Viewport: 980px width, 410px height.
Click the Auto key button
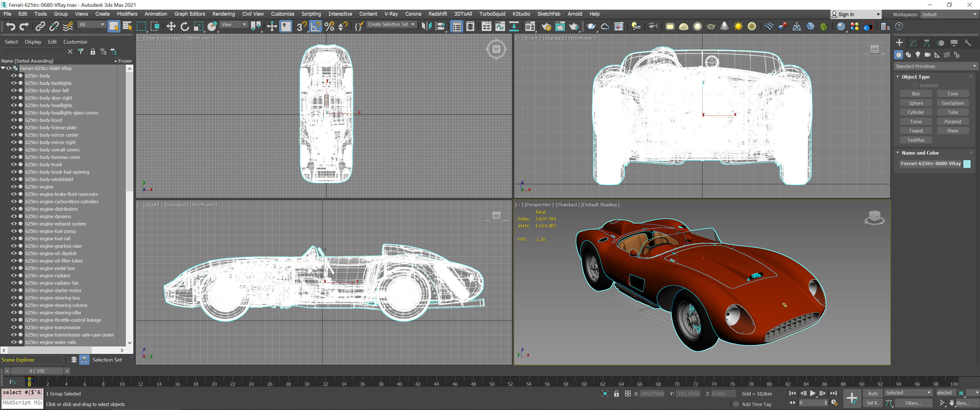[873, 394]
